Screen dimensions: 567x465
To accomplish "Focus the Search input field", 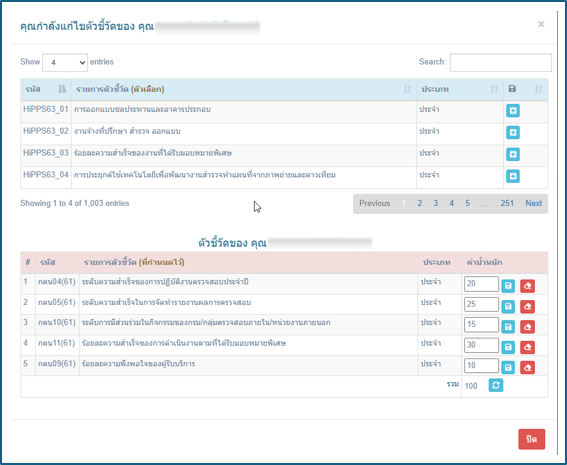I will pos(500,63).
